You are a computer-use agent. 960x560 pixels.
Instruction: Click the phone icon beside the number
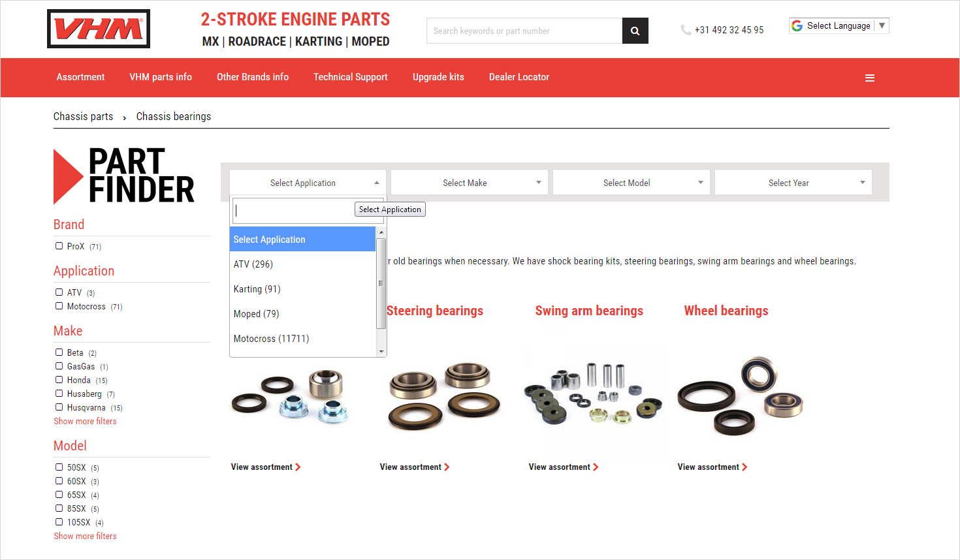685,30
